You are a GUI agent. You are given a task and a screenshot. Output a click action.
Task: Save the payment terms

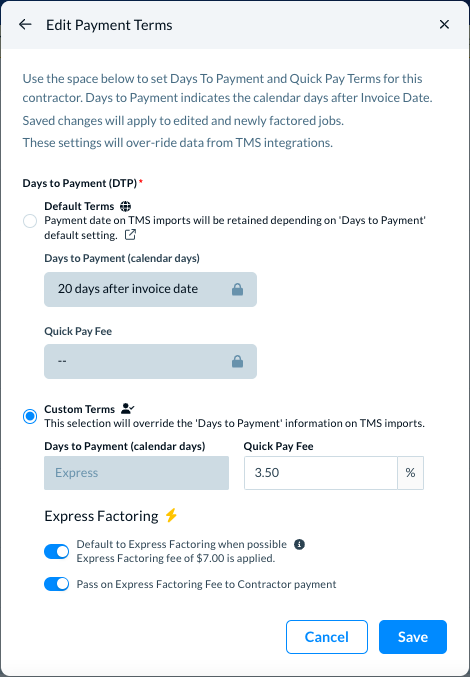click(x=413, y=637)
